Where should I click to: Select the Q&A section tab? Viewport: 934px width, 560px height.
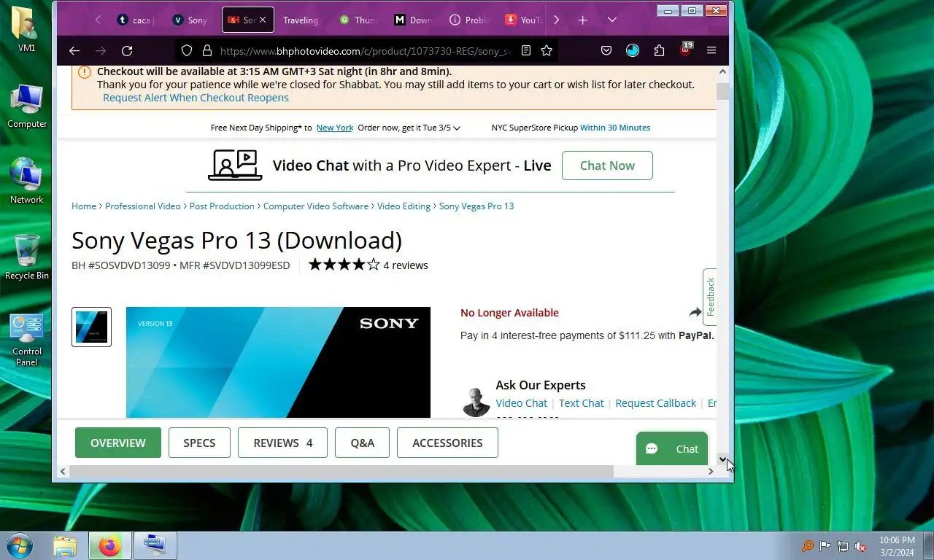(362, 443)
